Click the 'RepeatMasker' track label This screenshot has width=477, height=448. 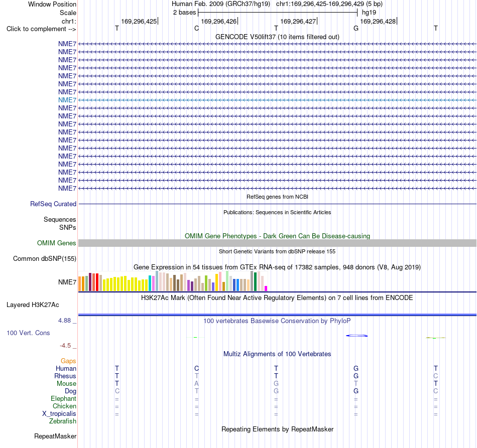click(x=55, y=436)
